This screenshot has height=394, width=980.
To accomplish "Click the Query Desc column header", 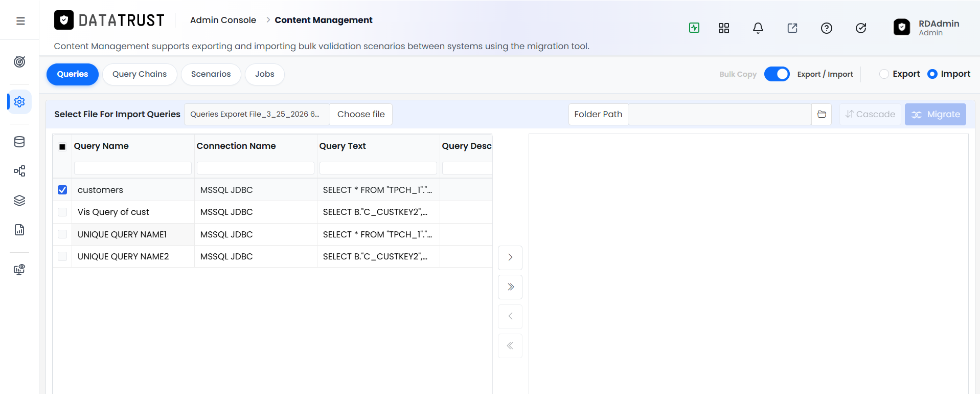I will click(467, 146).
